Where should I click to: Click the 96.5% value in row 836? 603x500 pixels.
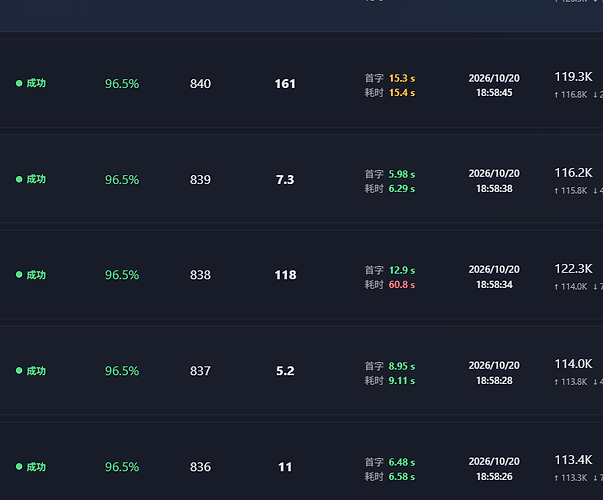click(122, 467)
